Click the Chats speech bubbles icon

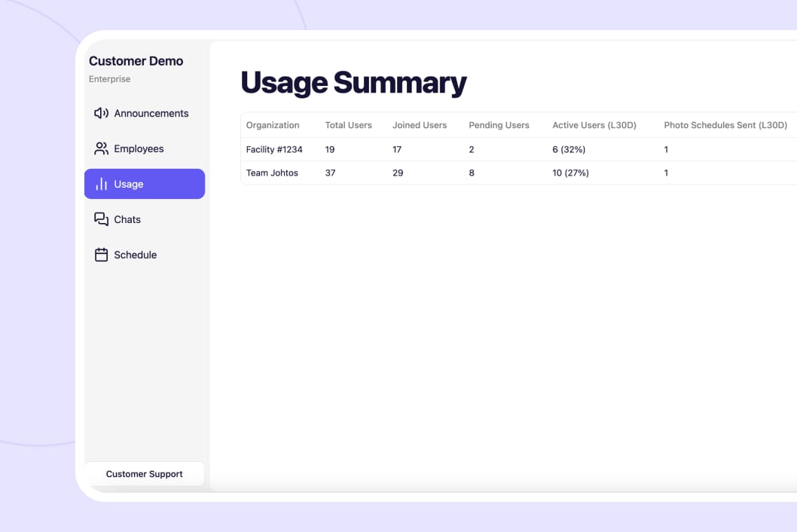101,219
